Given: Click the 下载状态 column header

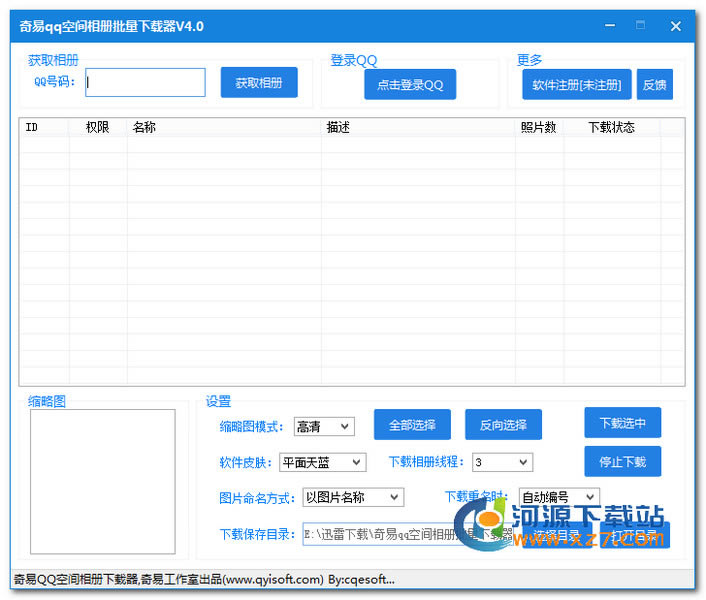Looking at the screenshot, I should click(611, 127).
